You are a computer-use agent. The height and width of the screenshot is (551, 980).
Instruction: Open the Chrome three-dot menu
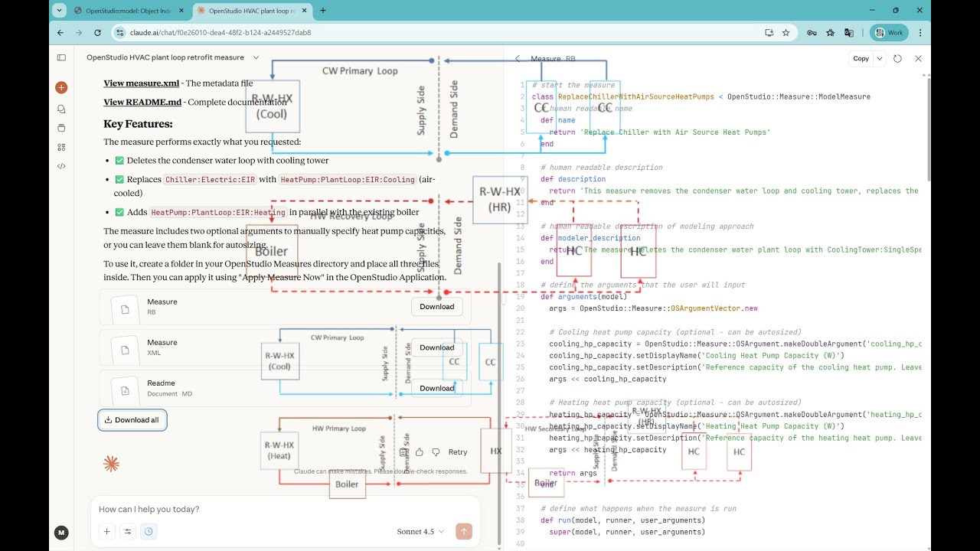pos(920,33)
